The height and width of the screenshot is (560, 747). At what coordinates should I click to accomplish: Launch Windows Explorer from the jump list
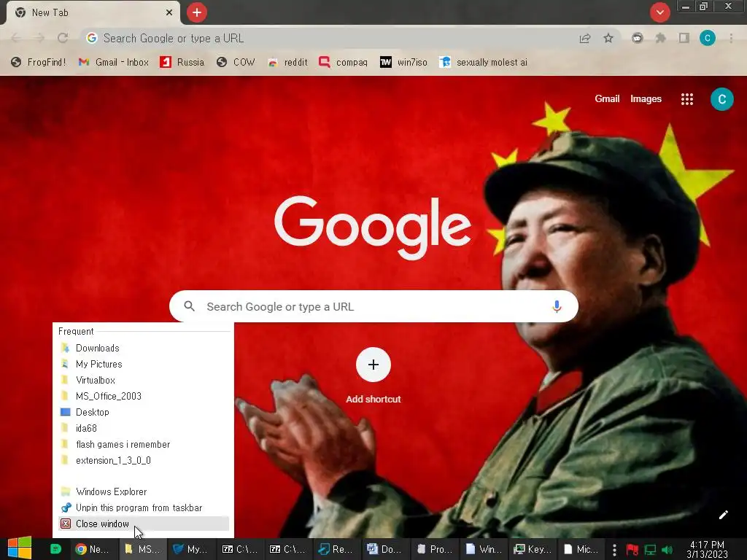point(144,492)
